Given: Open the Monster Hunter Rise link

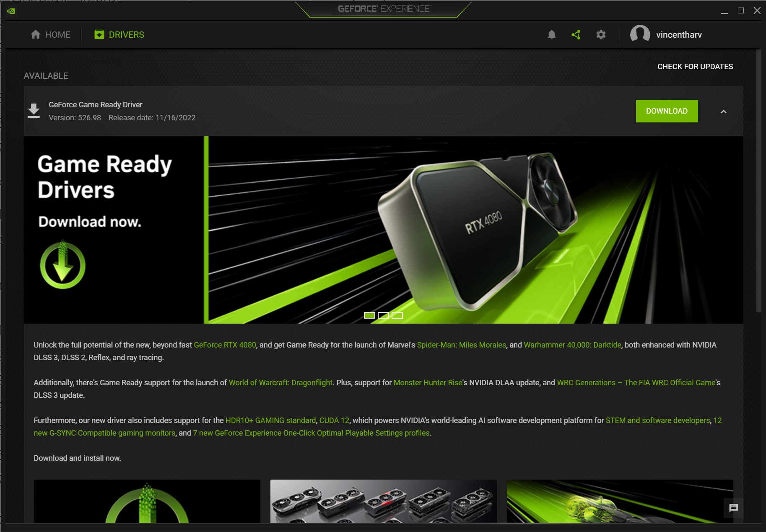Looking at the screenshot, I should (428, 383).
